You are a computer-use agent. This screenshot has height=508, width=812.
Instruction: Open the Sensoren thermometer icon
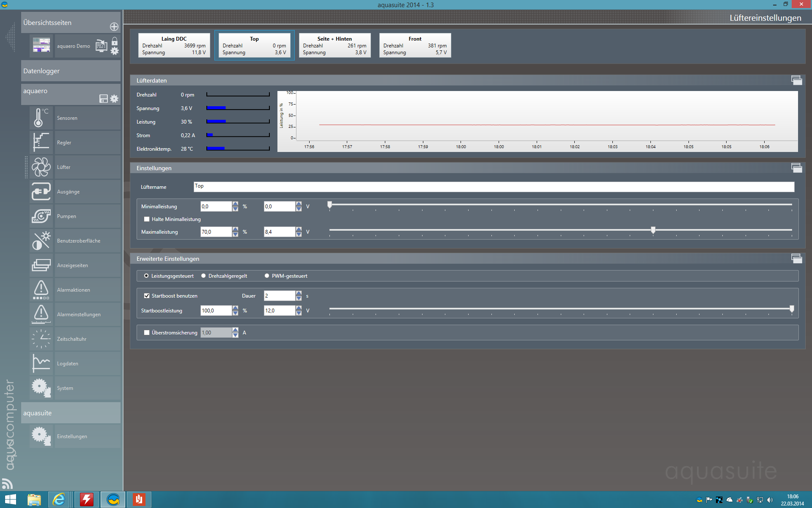coord(41,118)
